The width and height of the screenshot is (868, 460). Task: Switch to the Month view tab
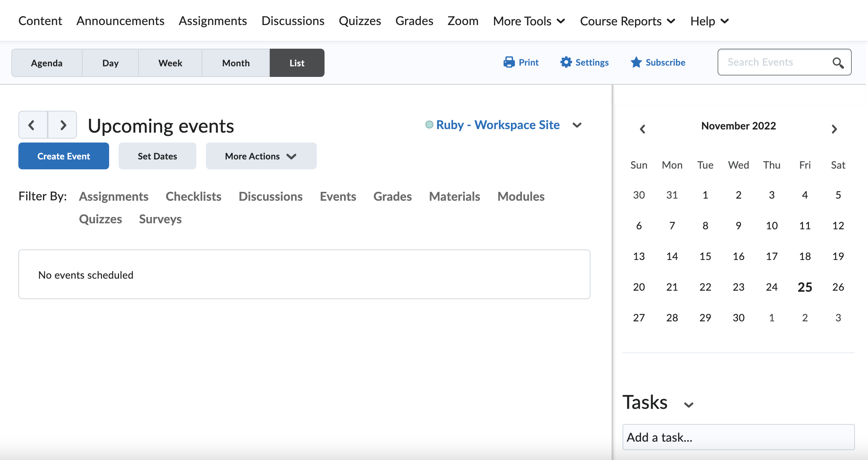pyautogui.click(x=236, y=63)
